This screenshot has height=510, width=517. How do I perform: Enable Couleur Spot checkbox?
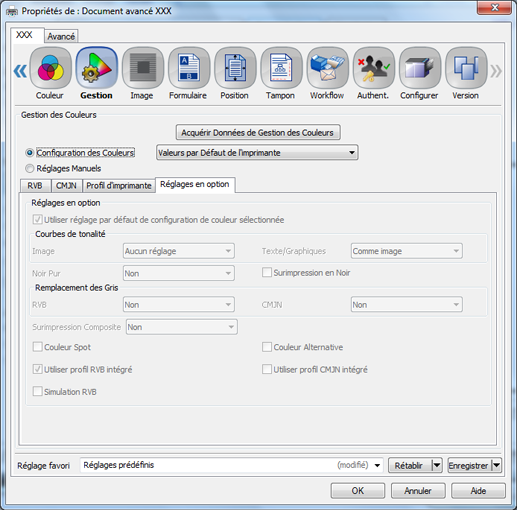(37, 347)
